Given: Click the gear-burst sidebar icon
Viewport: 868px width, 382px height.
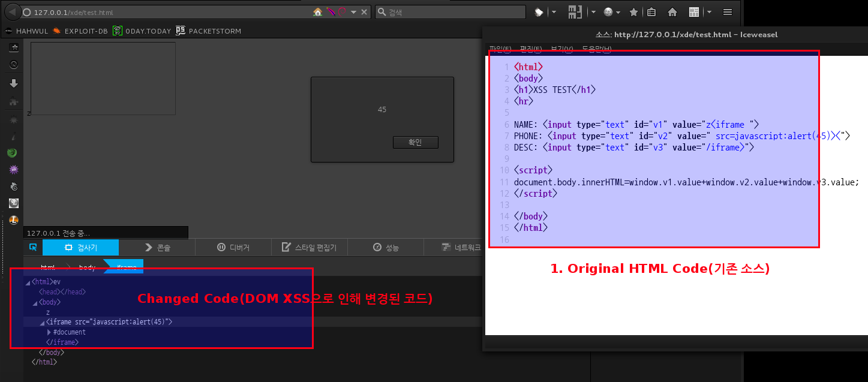Looking at the screenshot, I should tap(14, 121).
